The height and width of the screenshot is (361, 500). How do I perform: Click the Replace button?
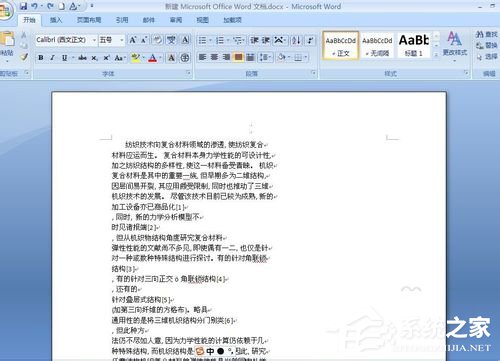[x=487, y=45]
